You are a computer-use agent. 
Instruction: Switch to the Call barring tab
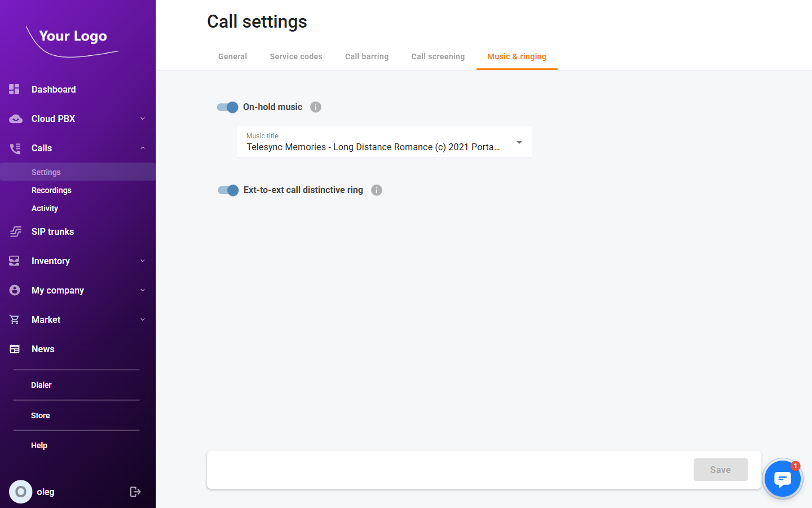[367, 56]
